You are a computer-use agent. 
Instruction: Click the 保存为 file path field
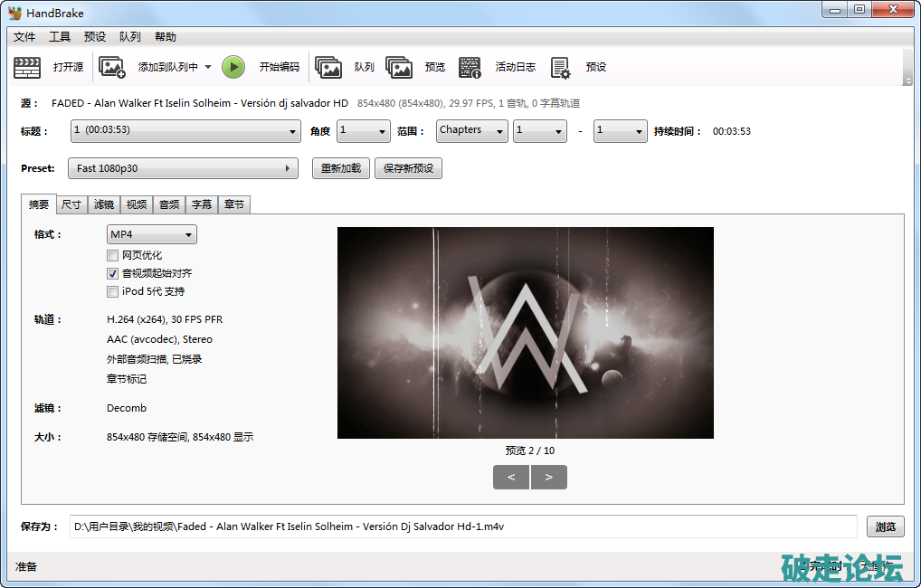(x=462, y=526)
